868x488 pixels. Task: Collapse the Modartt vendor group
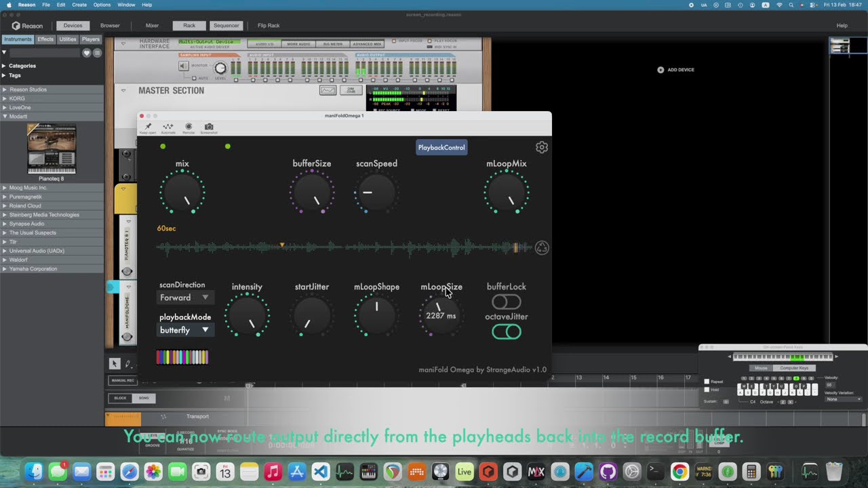4,117
